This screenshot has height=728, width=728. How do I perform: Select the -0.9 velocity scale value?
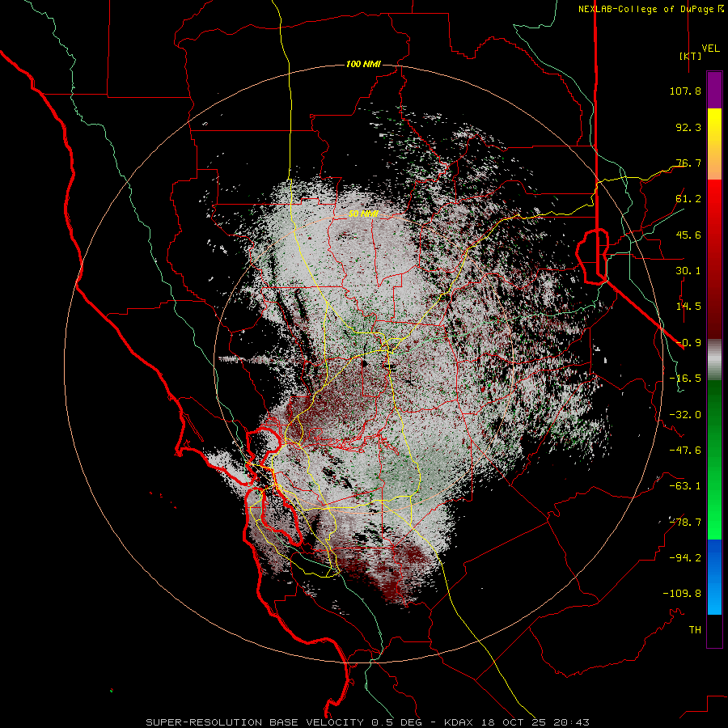pos(688,343)
